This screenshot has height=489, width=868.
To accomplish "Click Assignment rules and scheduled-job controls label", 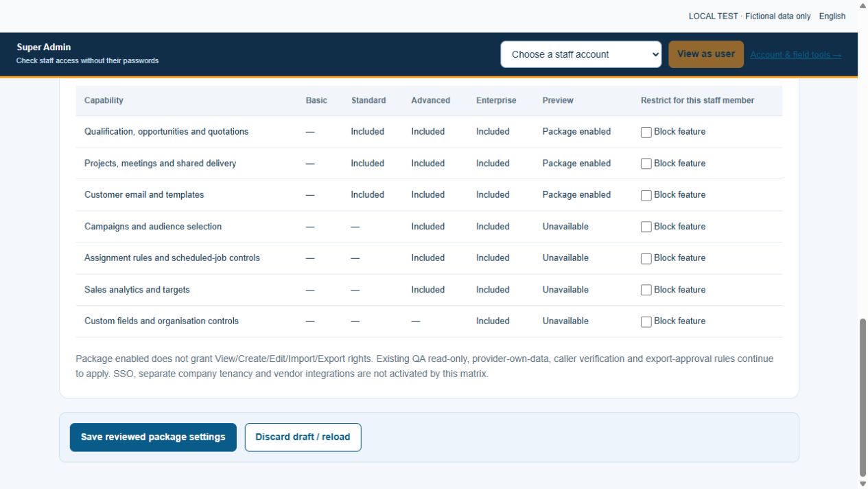I will pyautogui.click(x=172, y=258).
